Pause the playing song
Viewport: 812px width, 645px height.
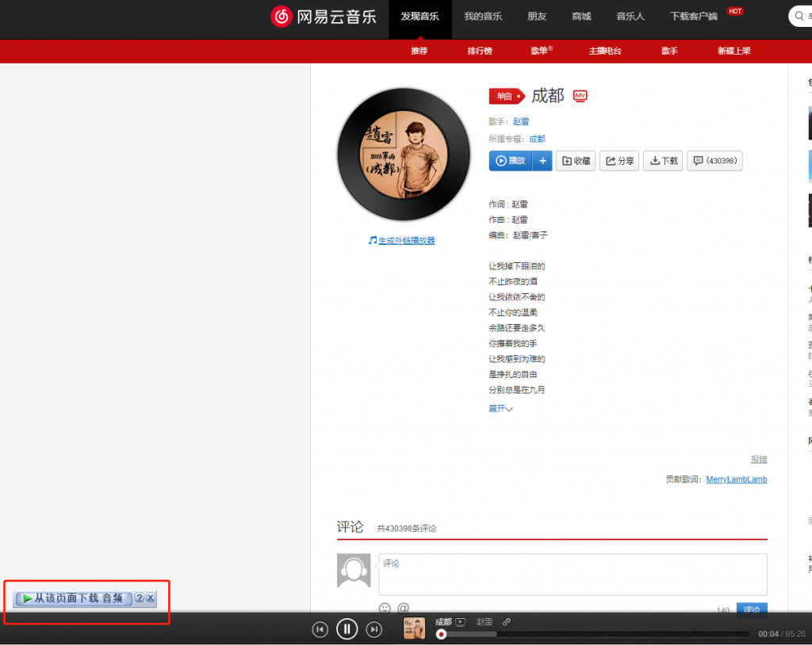(347, 629)
